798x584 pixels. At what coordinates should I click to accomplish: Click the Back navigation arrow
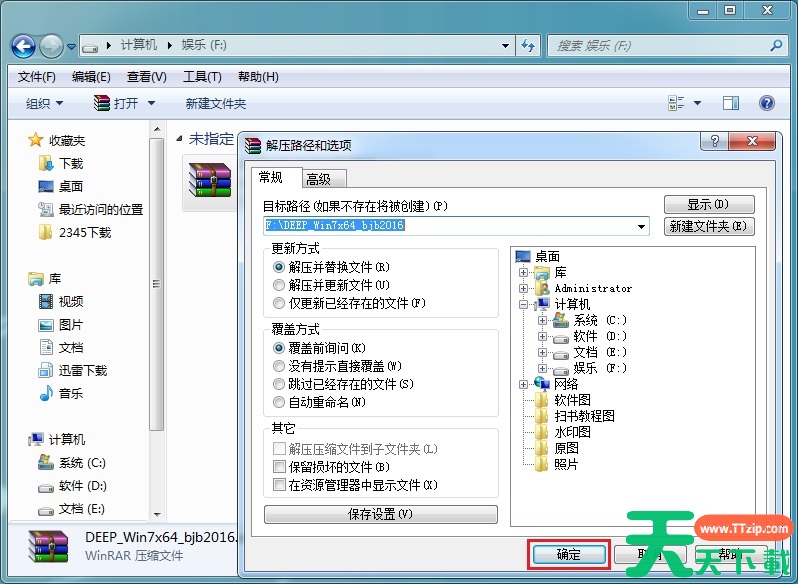point(23,46)
